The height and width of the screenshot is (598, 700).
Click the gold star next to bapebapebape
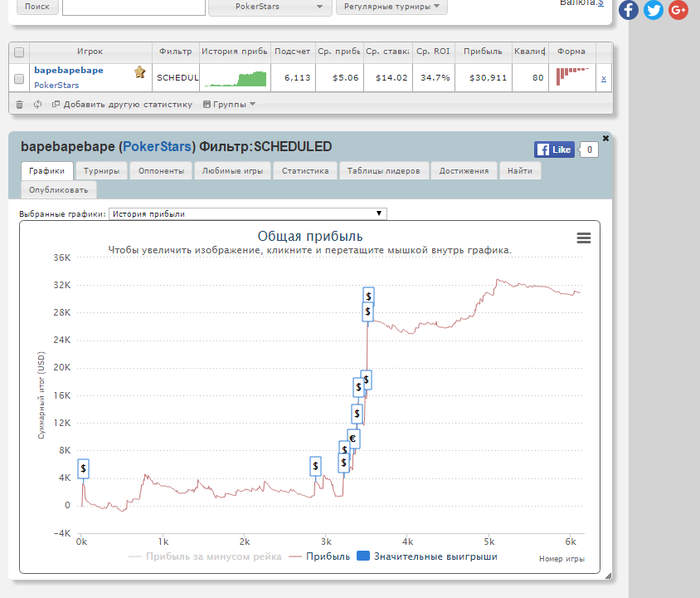point(140,72)
